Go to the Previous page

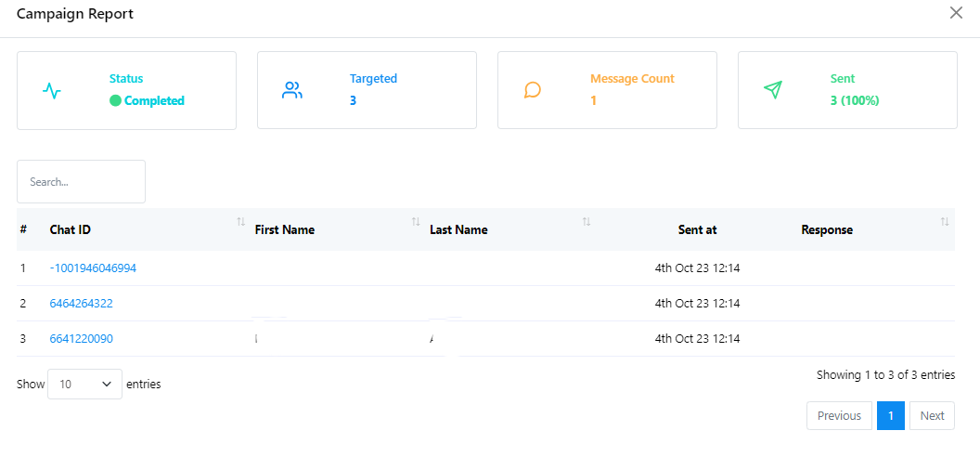(839, 416)
